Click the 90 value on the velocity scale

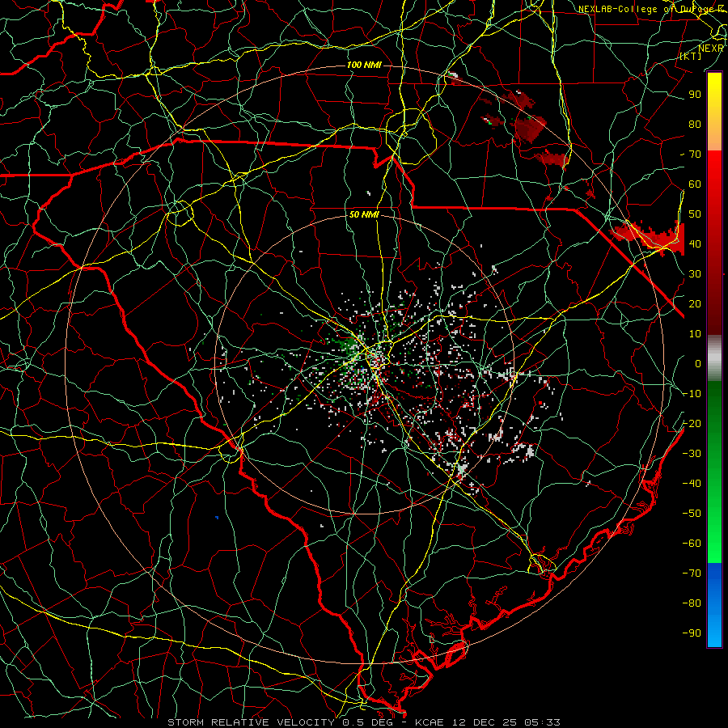coord(695,95)
